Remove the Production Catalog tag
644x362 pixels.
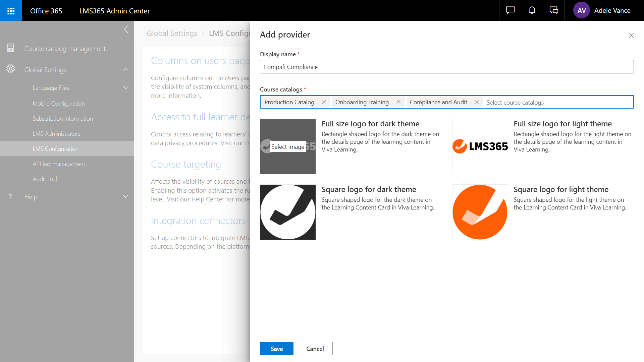tap(324, 102)
